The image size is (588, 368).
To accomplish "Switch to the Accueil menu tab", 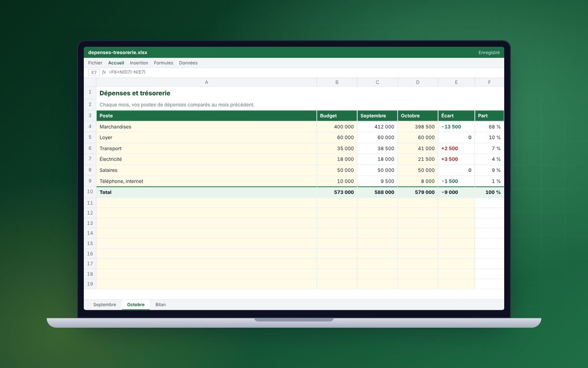I will pos(116,63).
